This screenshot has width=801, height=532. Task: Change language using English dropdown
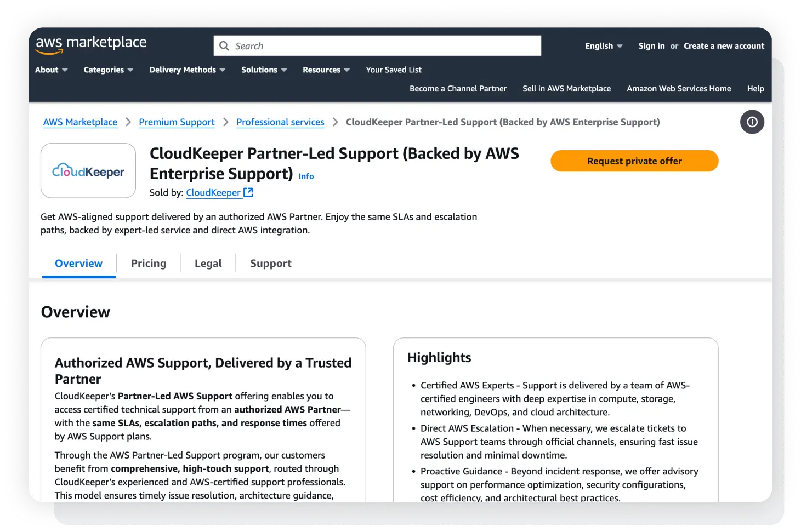604,46
